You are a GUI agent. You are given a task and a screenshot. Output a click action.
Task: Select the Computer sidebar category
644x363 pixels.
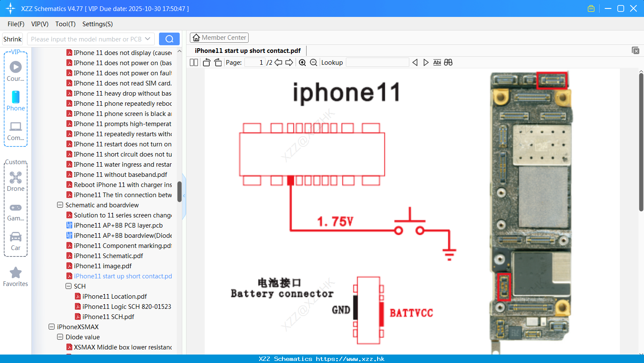tap(16, 131)
